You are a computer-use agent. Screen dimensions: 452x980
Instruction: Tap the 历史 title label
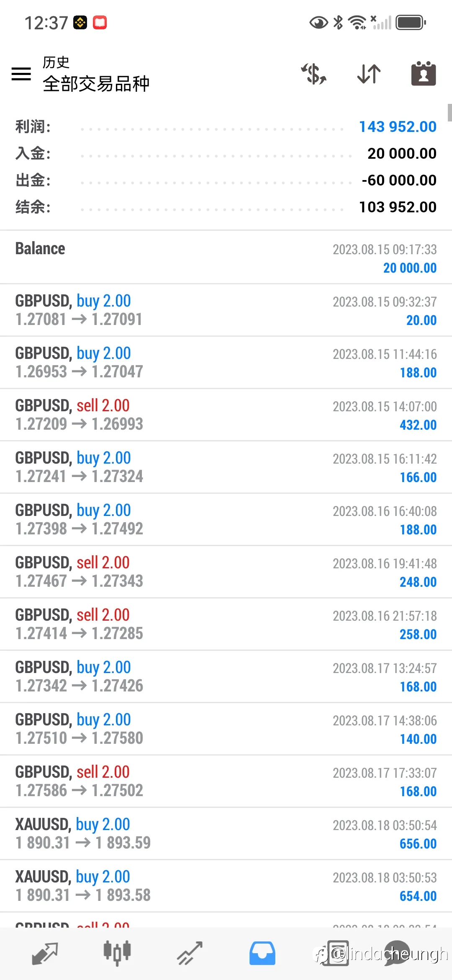56,62
